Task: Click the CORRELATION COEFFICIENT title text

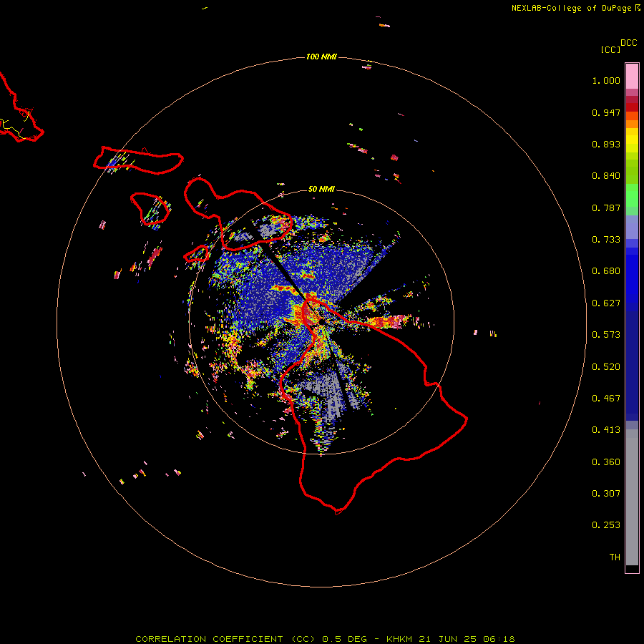Action: pyautogui.click(x=225, y=639)
